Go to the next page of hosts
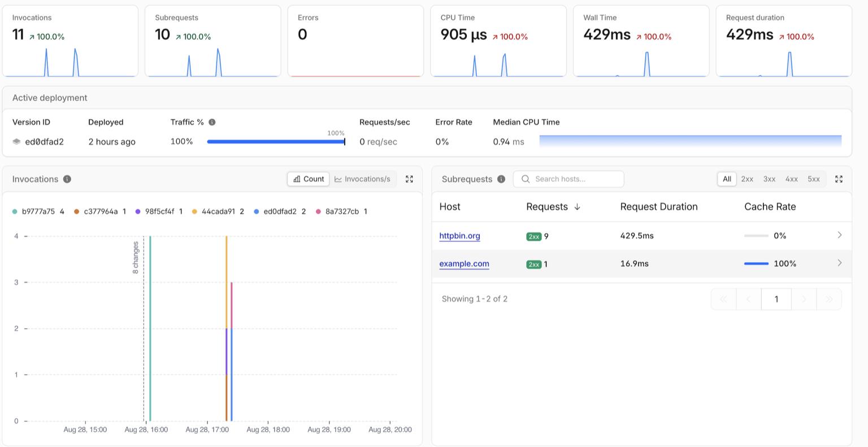 point(804,299)
